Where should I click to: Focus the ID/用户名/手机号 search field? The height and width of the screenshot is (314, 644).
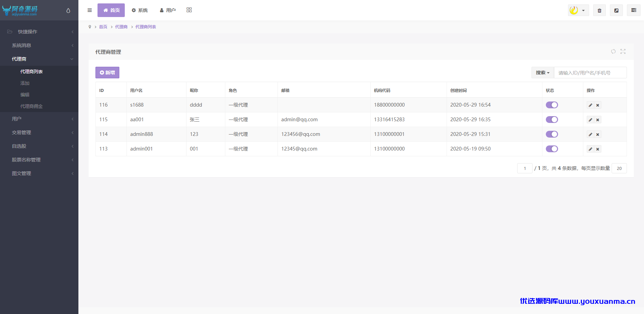coord(590,73)
